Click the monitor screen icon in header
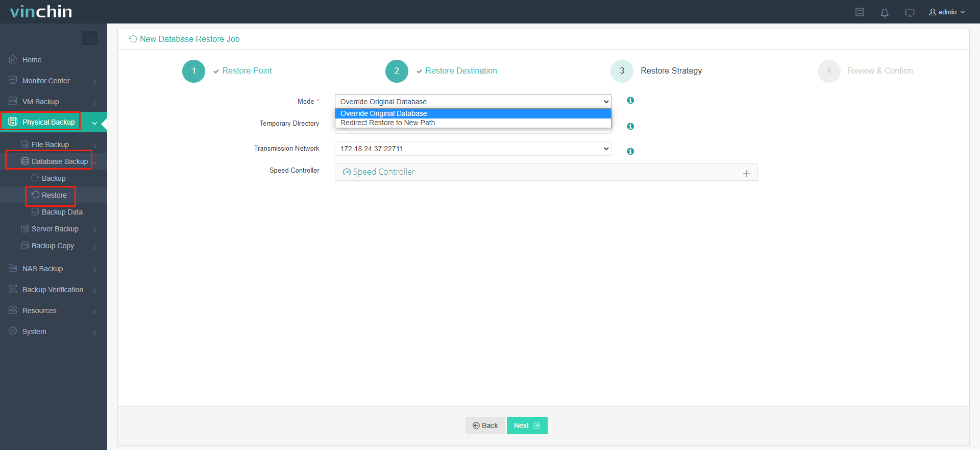Viewport: 980px width, 450px height. pyautogui.click(x=910, y=12)
